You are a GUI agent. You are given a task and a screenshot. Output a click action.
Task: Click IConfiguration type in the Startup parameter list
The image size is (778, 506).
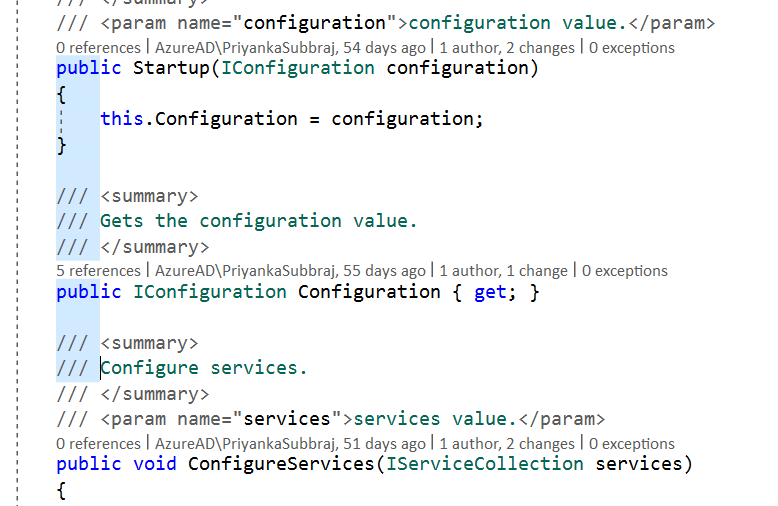click(298, 68)
